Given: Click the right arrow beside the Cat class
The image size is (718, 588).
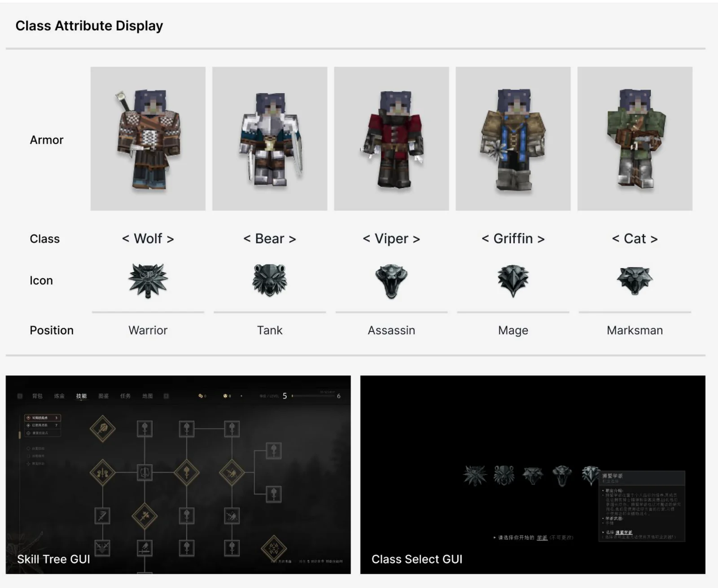Looking at the screenshot, I should pyautogui.click(x=654, y=239).
